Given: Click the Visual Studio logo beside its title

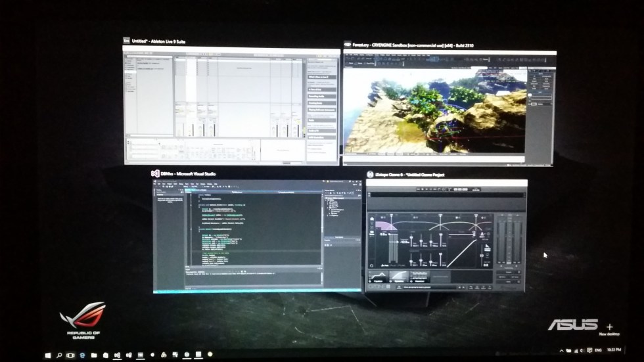Looking at the screenshot, I should click(155, 173).
